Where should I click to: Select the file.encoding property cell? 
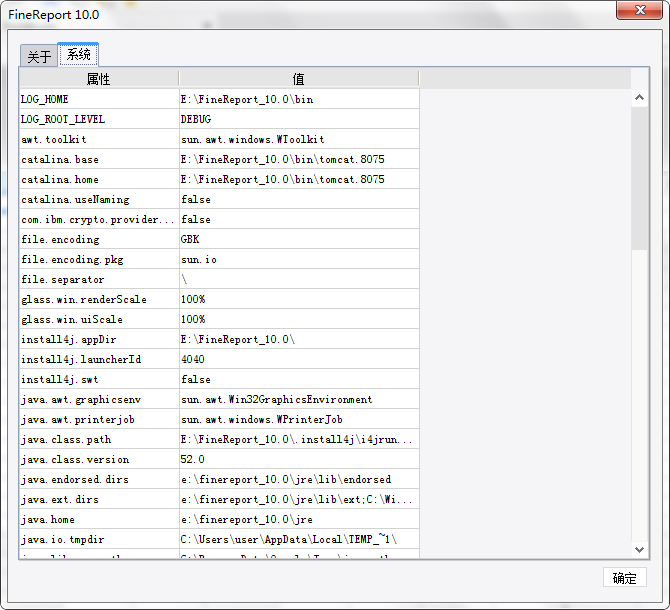(x=99, y=239)
